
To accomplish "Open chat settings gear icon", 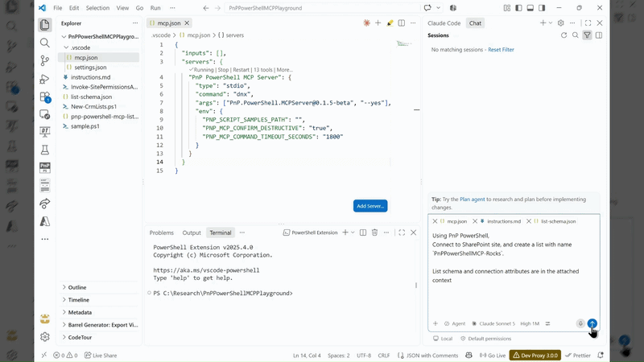I will [560, 23].
